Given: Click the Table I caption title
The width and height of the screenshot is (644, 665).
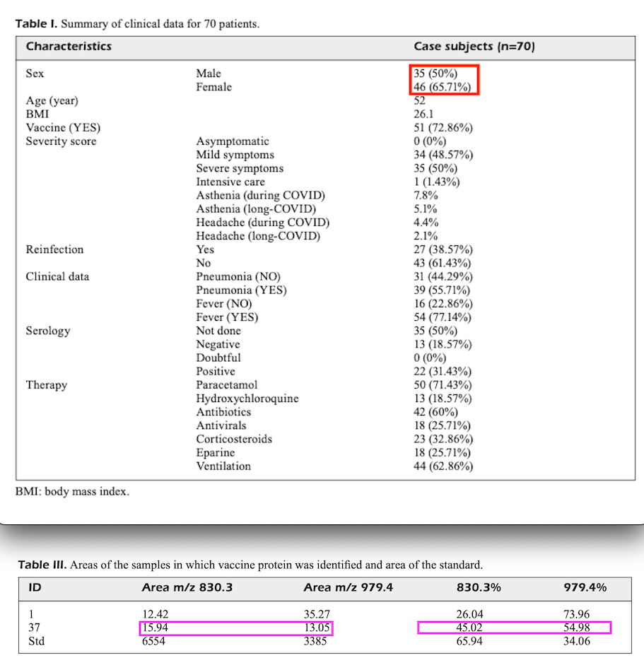Looking at the screenshot, I should coord(137,24).
